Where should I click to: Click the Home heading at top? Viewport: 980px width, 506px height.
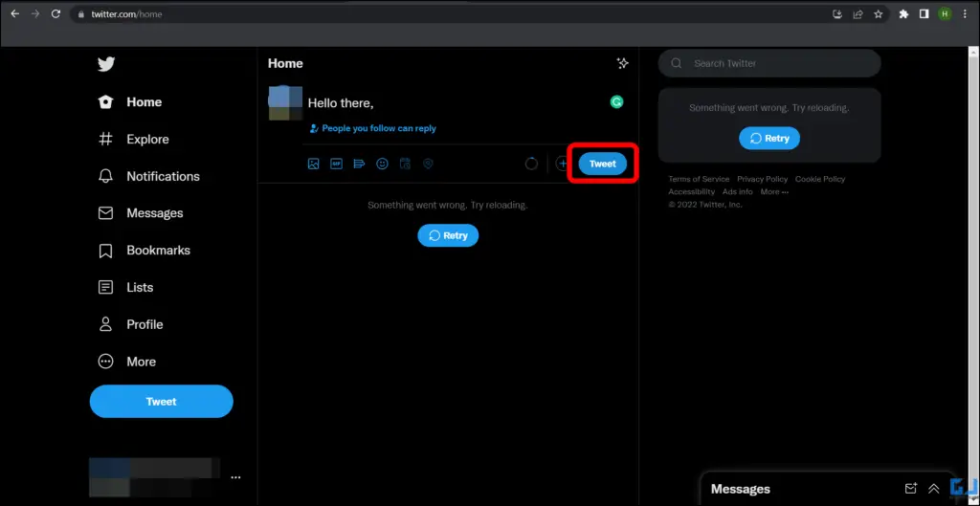pos(285,63)
